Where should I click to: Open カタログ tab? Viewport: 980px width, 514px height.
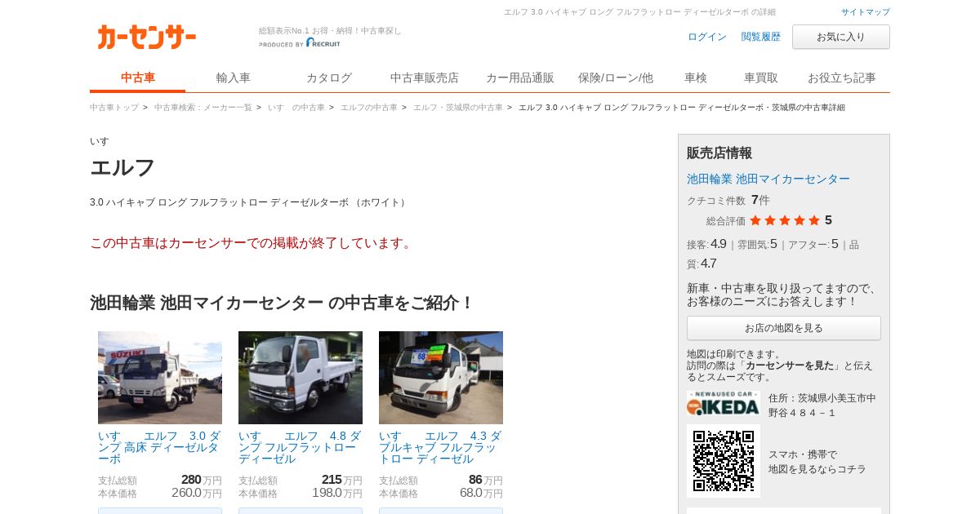pos(329,78)
